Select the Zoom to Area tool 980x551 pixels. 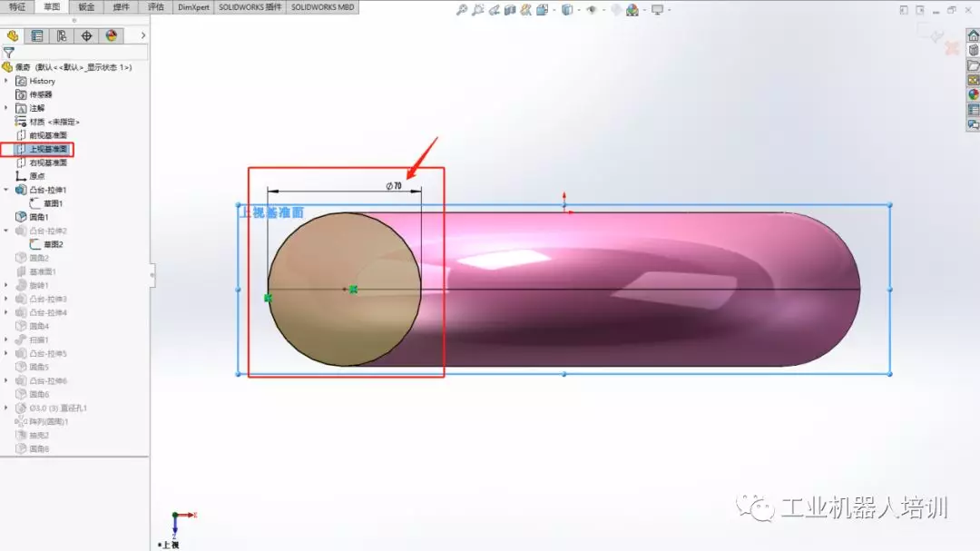[x=478, y=10]
